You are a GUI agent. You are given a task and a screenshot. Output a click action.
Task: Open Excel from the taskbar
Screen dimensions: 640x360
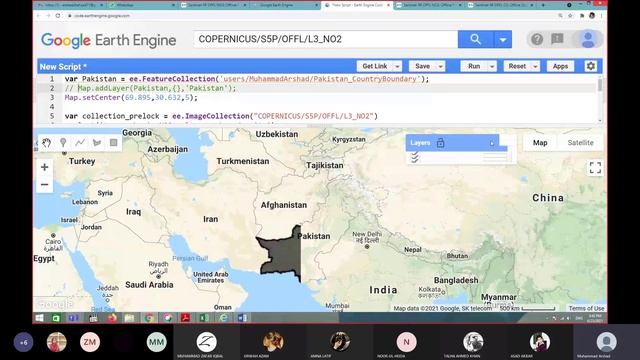pyautogui.click(x=204, y=318)
